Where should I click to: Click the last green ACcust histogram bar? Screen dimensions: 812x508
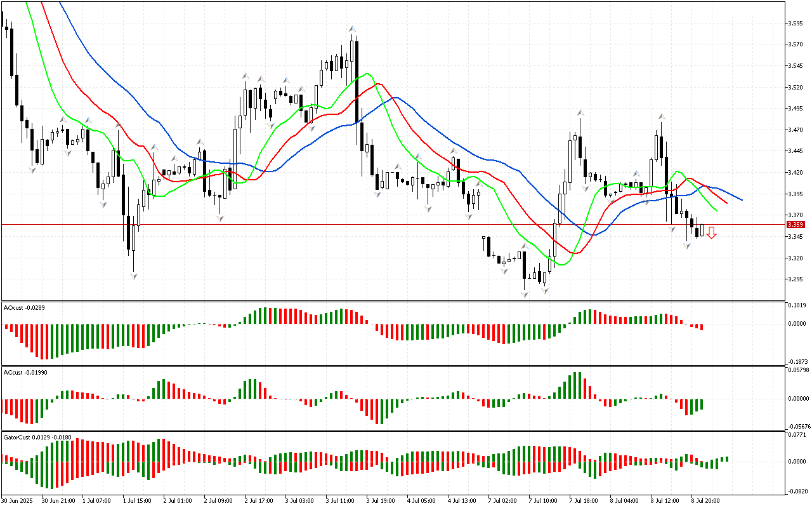tap(702, 404)
